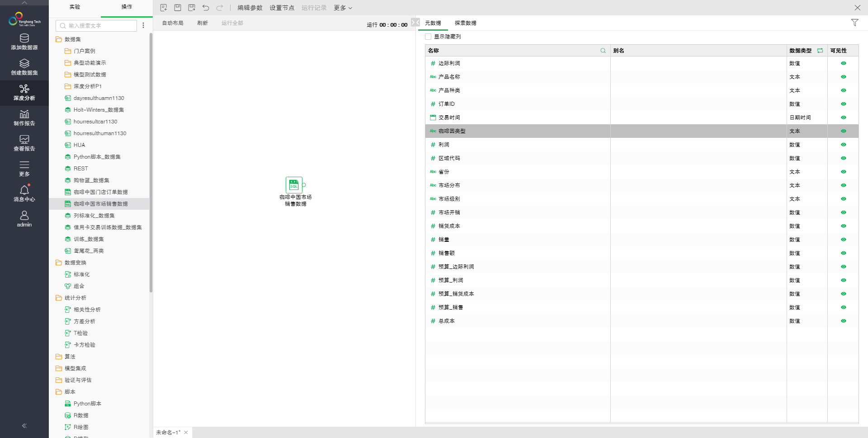This screenshot has height=438, width=868.
Task: Open the View Report sidebar item
Action: [24, 143]
